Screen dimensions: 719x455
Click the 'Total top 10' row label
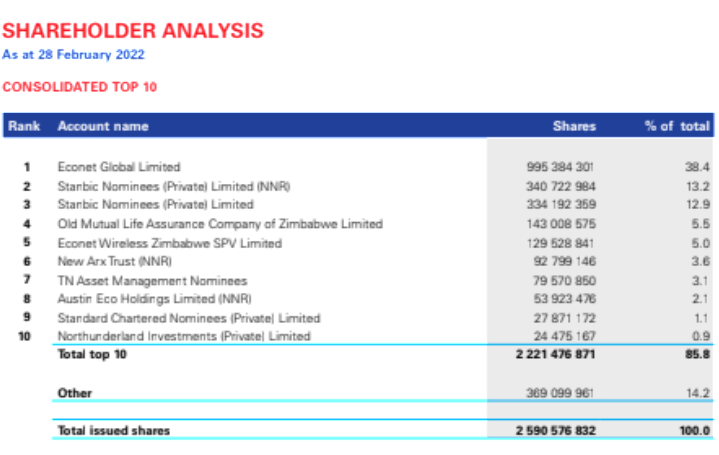tap(93, 355)
